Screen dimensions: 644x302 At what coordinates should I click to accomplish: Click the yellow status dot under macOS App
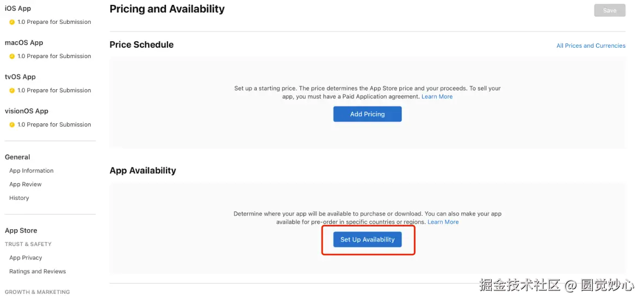tap(12, 56)
